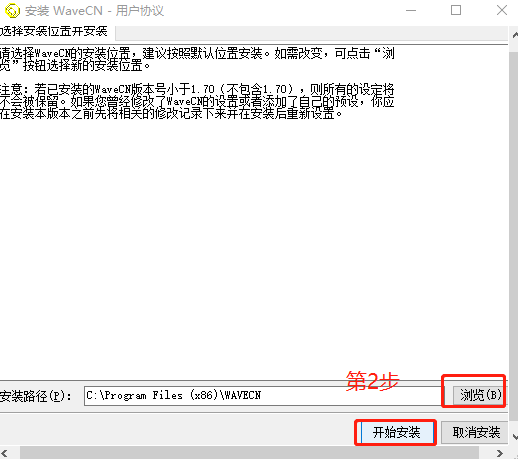Screen dimensions: 518x459
Task: Click the 选择安装位置并安装 heading text
Action: (x=53, y=31)
